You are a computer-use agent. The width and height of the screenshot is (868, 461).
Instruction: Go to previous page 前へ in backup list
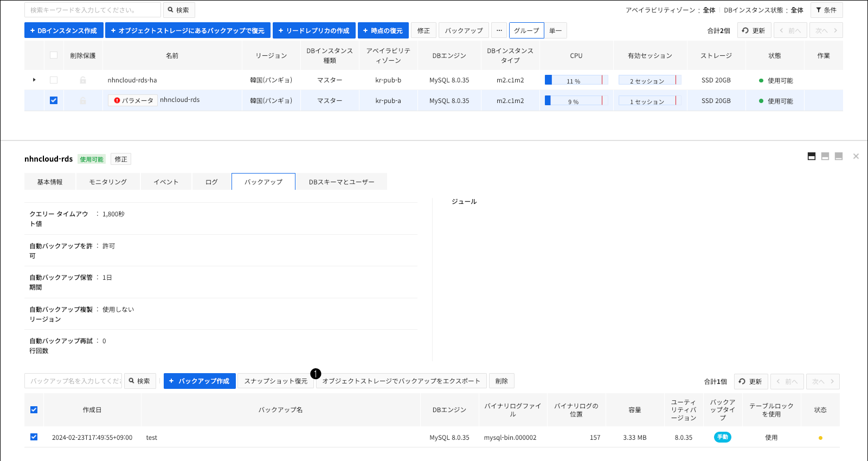(x=787, y=381)
